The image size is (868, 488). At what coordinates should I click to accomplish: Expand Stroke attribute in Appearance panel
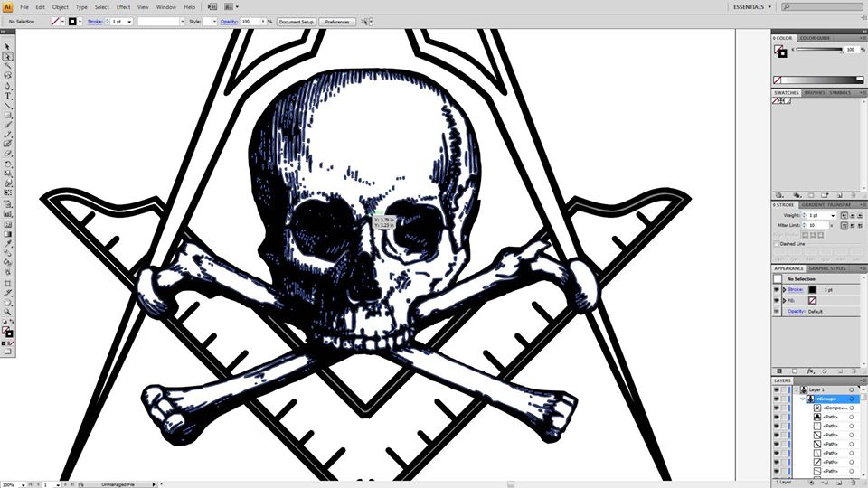click(x=785, y=290)
